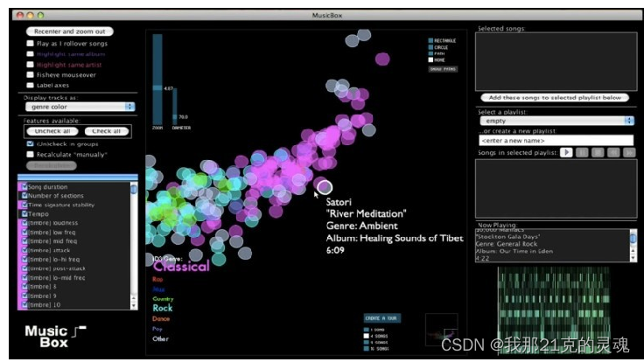Click Recenter and zoom out
Image resolution: width=644 pixels, height=362 pixels.
tap(70, 31)
